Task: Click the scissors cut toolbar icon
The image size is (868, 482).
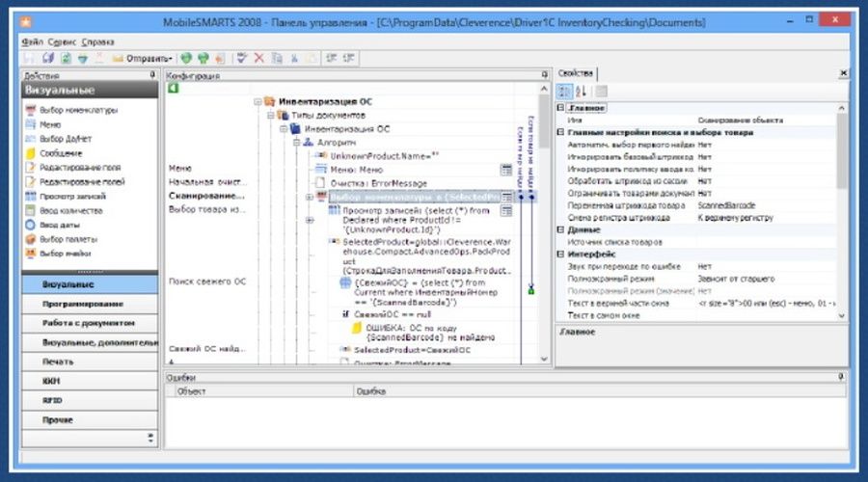Action: point(294,58)
